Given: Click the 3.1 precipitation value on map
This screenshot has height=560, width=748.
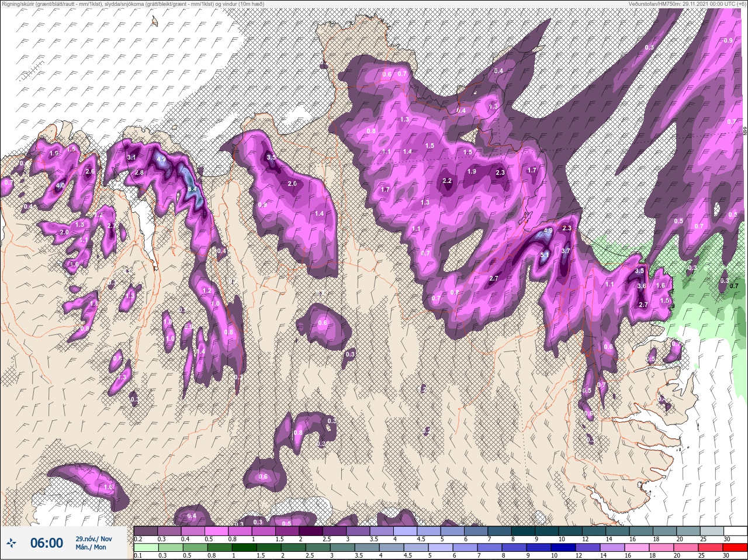Looking at the screenshot, I should pyautogui.click(x=131, y=157).
